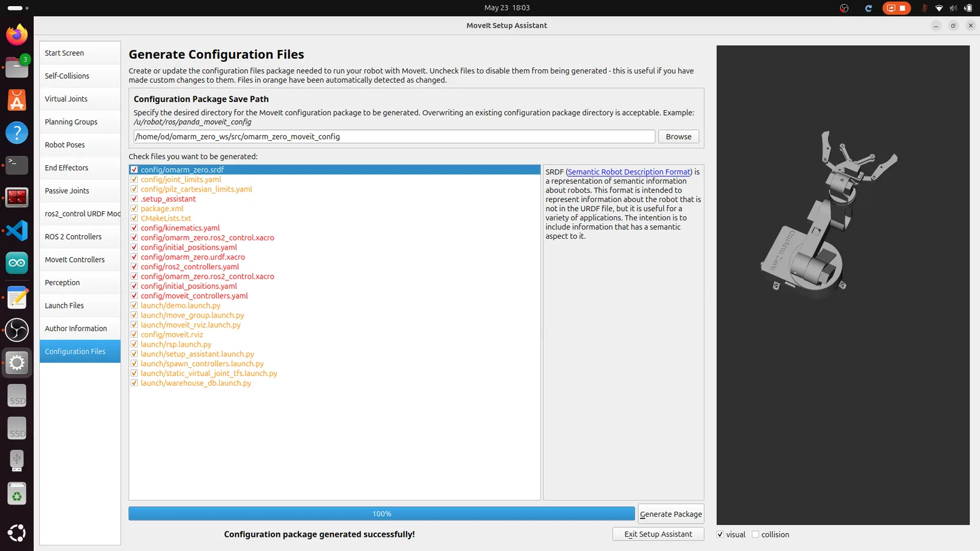
Task: Click the battery charging icon
Action: click(968, 8)
